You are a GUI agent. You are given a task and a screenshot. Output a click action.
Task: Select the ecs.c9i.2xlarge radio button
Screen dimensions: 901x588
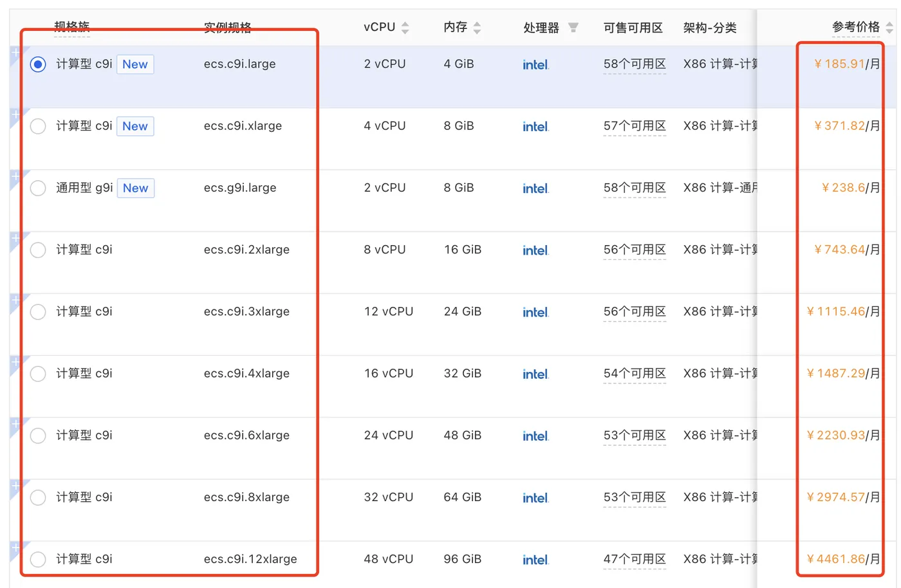37,250
